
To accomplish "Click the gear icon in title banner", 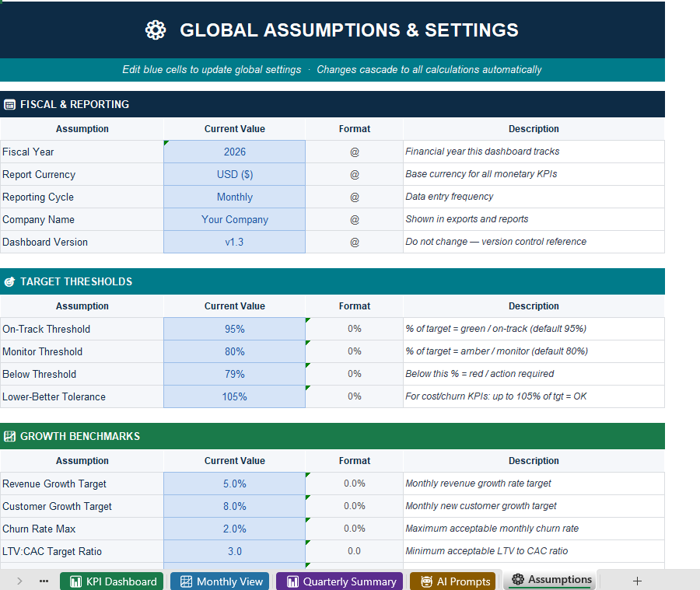I will tap(156, 30).
